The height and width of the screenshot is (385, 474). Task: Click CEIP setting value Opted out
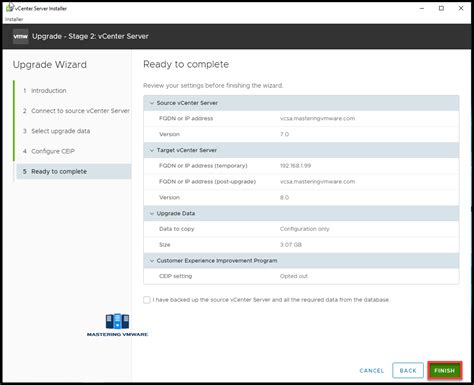click(294, 276)
